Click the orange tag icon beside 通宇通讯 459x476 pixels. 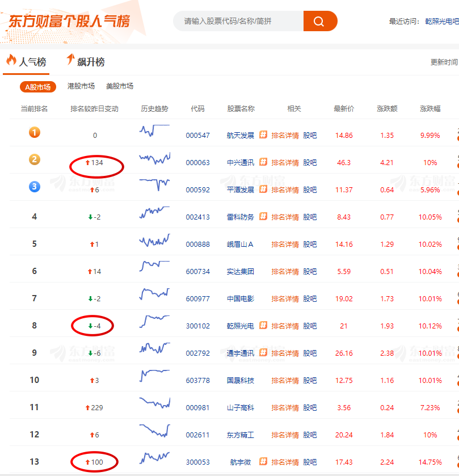pyautogui.click(x=263, y=352)
